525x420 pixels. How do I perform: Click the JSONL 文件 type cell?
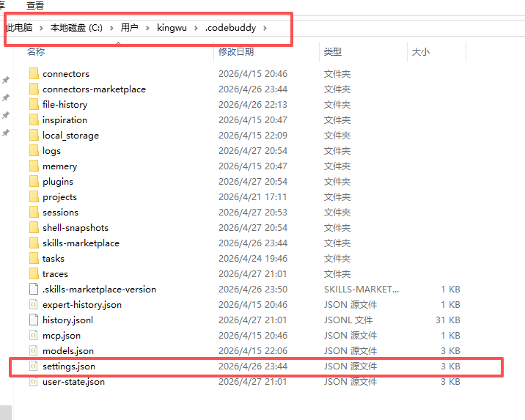pos(348,320)
